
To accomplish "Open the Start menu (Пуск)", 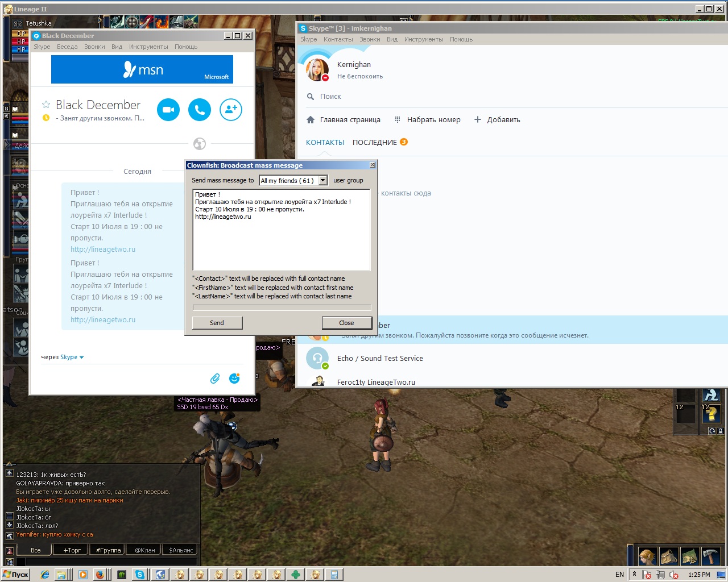I will tap(16, 575).
